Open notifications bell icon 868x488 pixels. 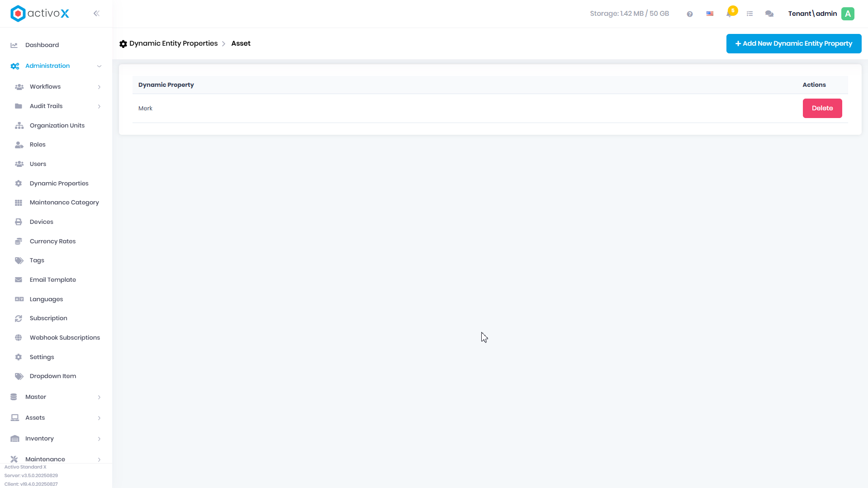[729, 14]
